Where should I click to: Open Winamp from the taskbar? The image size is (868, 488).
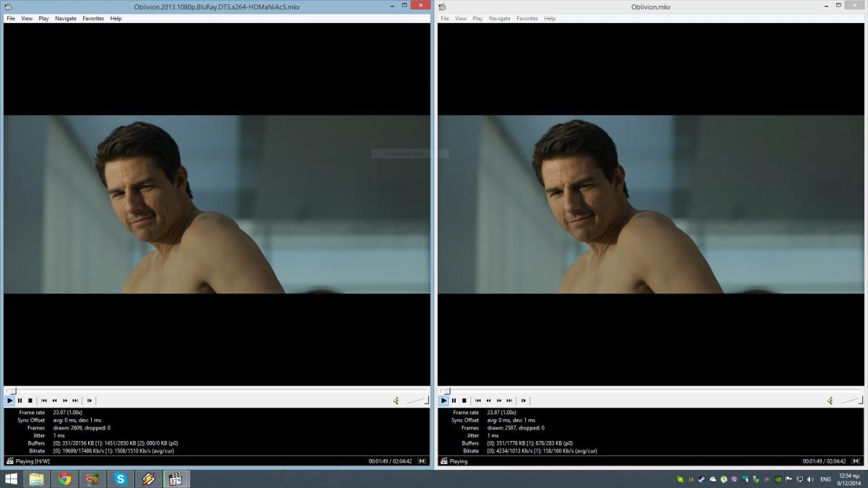coord(148,479)
